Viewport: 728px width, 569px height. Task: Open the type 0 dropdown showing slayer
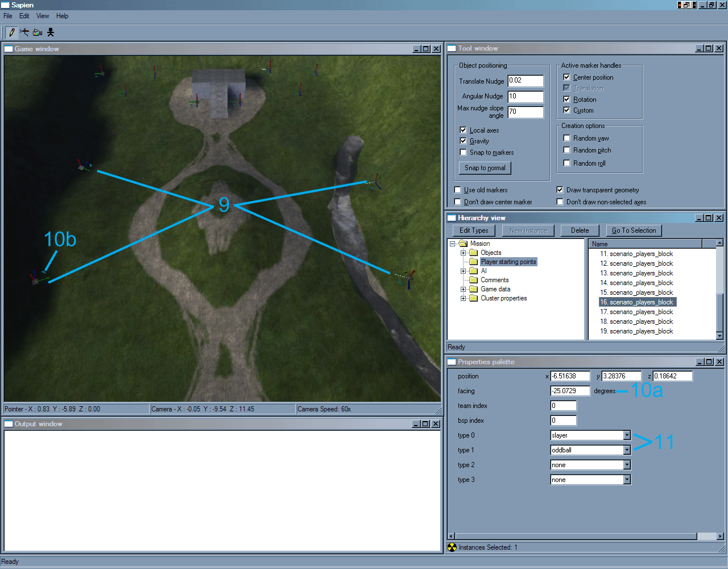click(627, 435)
